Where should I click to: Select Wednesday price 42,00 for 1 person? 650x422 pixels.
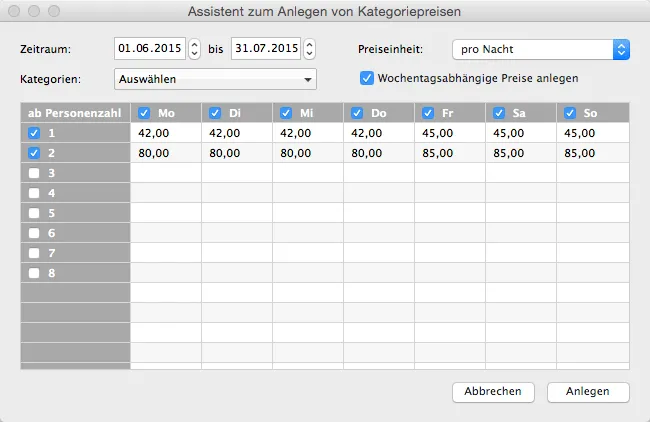pos(308,133)
